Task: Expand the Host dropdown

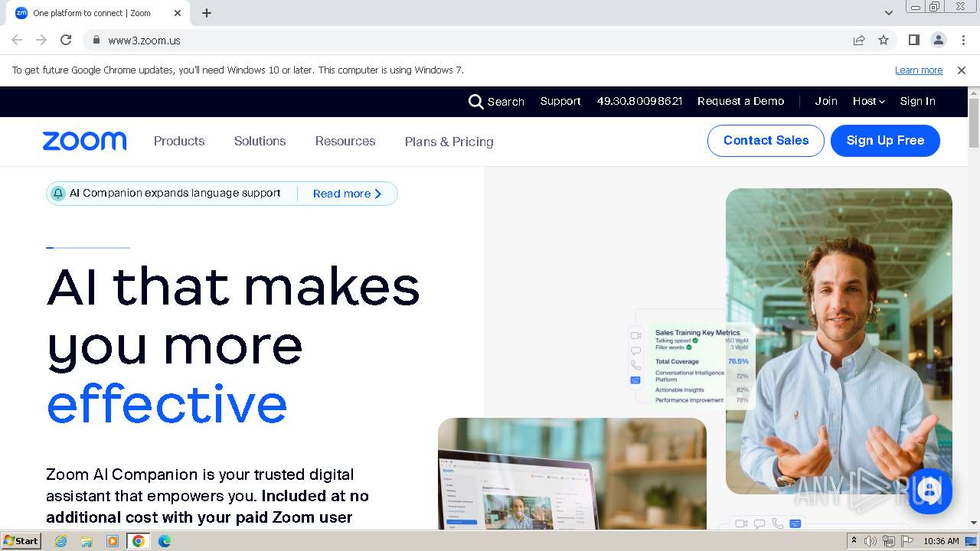Action: (868, 101)
